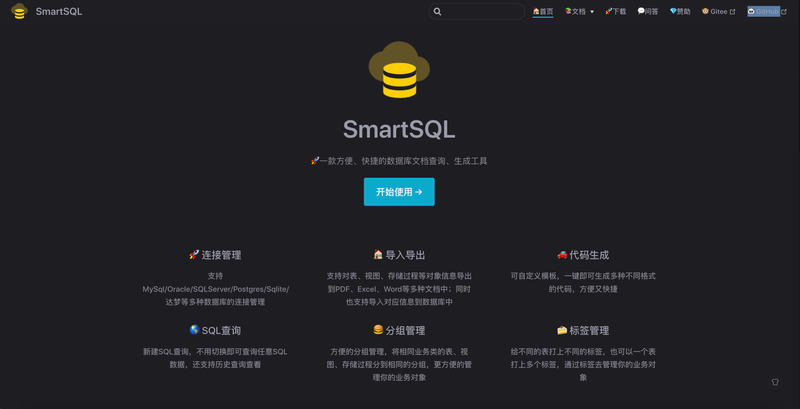Click the SmartSQL main heading

pyautogui.click(x=399, y=130)
